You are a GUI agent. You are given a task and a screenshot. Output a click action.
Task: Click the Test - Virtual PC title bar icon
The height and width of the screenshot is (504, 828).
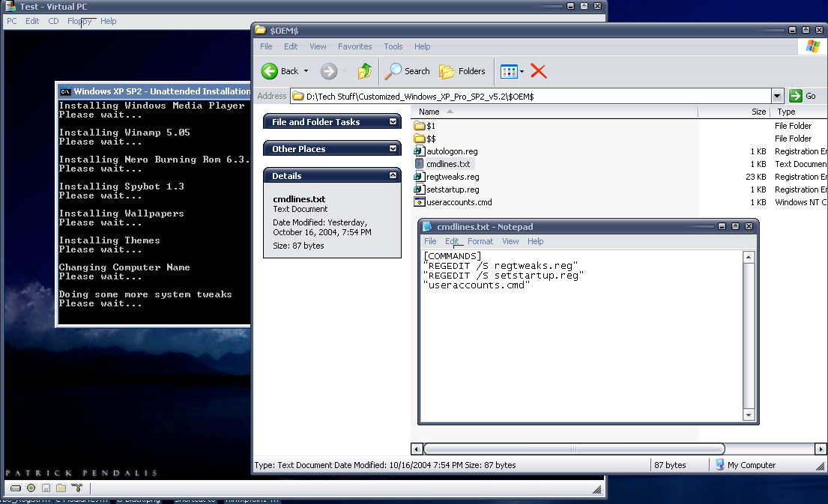(10, 6)
